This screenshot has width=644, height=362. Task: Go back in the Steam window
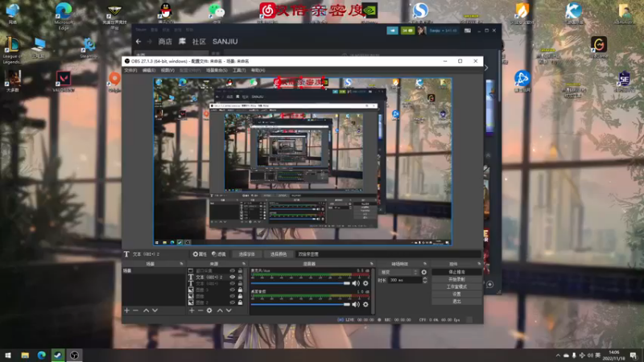click(138, 42)
